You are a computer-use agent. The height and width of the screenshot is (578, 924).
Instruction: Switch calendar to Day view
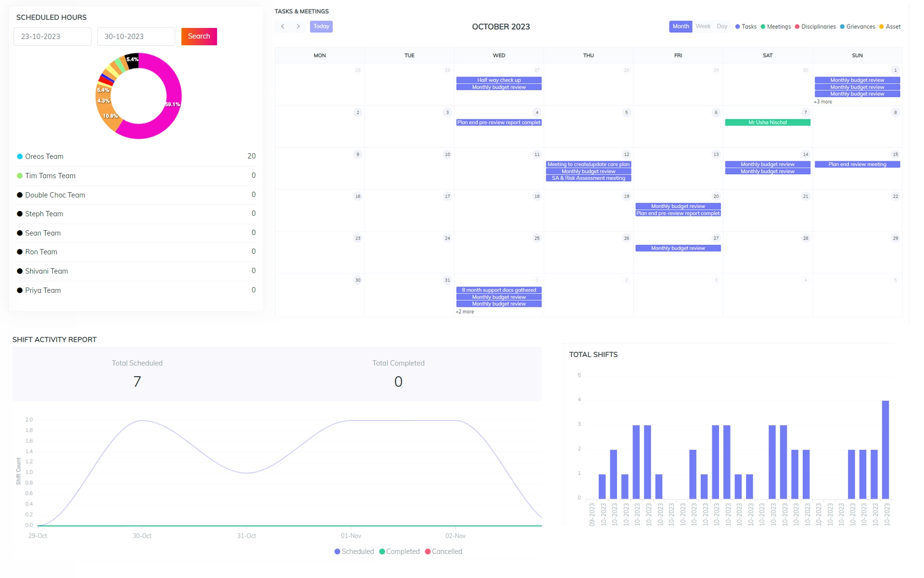722,26
